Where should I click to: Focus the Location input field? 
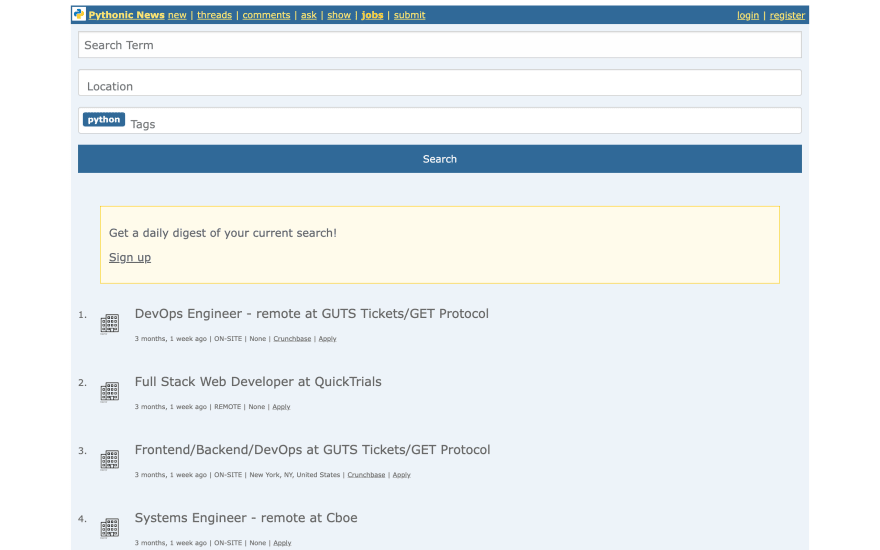tap(439, 83)
